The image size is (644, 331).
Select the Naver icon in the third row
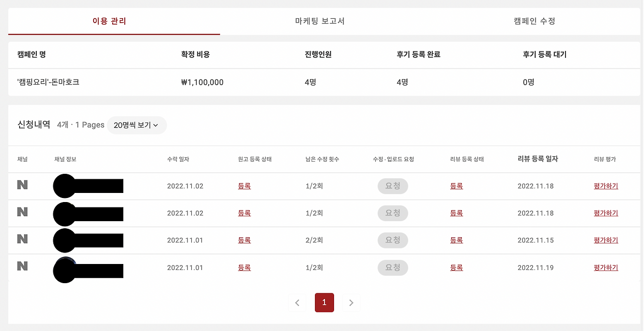pos(22,240)
